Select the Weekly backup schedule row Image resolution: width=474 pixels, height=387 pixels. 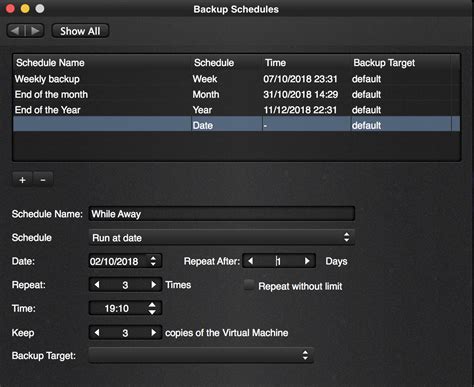coord(236,79)
